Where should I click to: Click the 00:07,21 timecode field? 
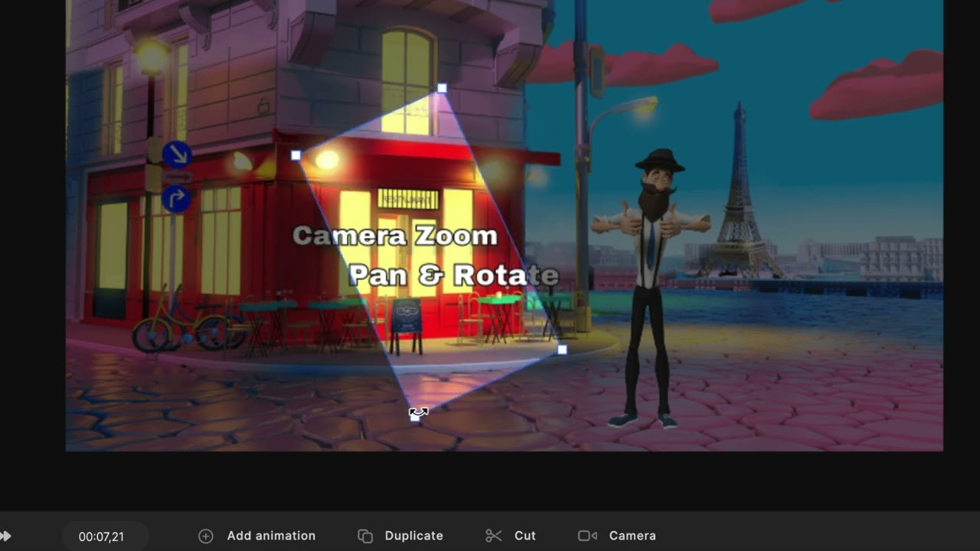pos(101,536)
